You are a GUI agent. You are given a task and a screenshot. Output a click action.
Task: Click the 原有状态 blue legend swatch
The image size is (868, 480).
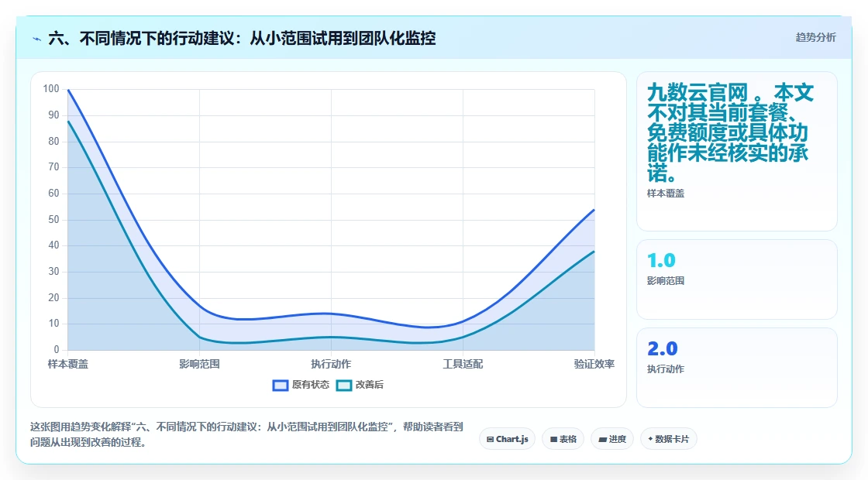(281, 386)
